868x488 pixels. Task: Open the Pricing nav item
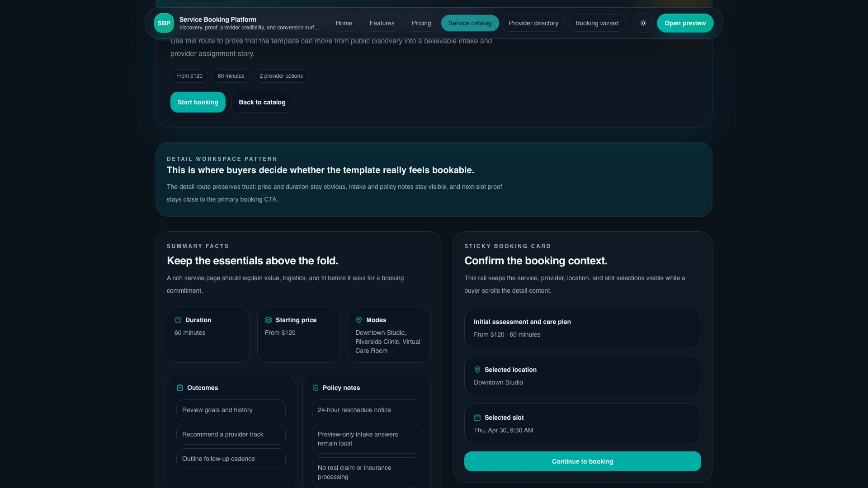tap(421, 23)
